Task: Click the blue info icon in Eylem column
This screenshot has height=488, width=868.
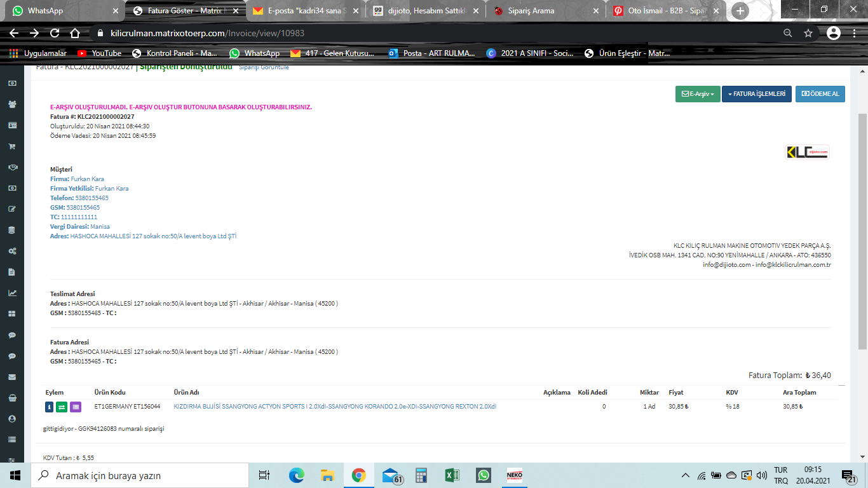Action: tap(50, 407)
